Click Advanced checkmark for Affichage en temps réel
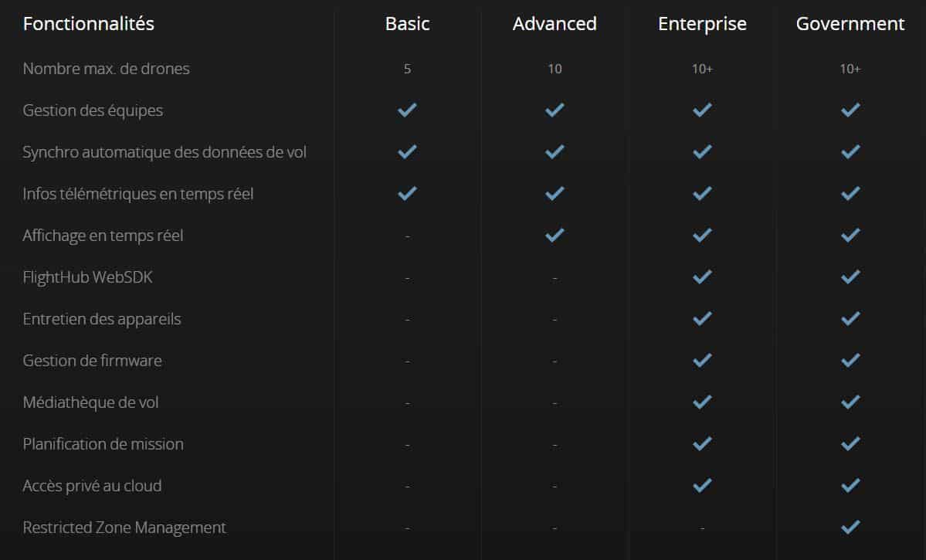Image resolution: width=926 pixels, height=560 pixels. (555, 236)
